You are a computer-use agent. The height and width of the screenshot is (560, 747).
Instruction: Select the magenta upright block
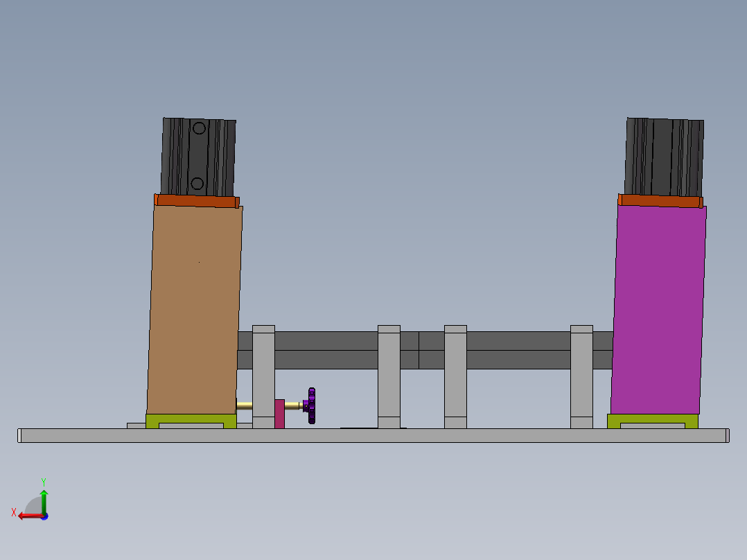(x=658, y=310)
